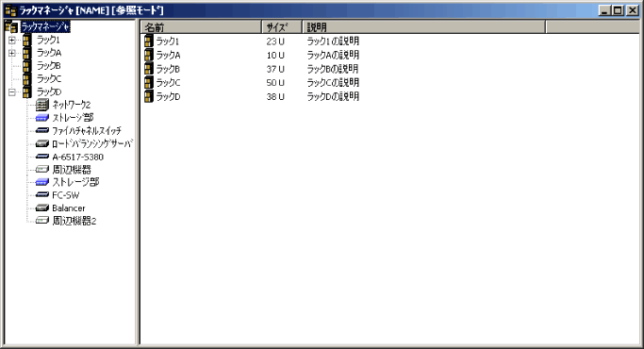Click the ラックD icon in the list pane
644x349 pixels.
149,96
